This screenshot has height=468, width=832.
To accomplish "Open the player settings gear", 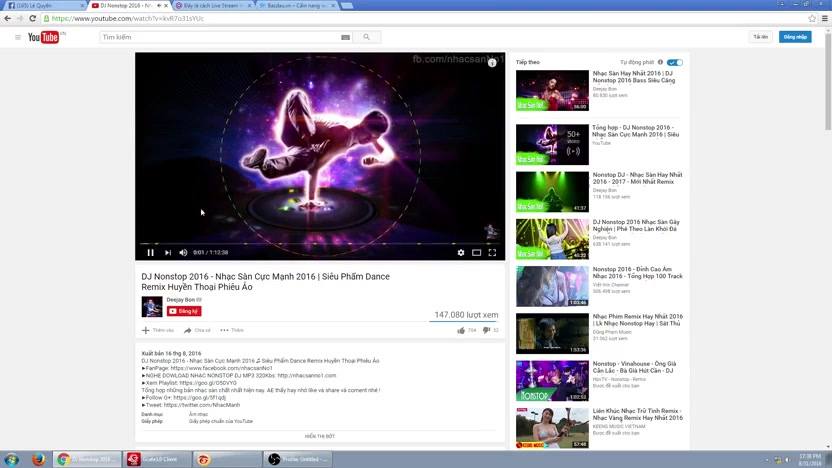I will tap(461, 253).
